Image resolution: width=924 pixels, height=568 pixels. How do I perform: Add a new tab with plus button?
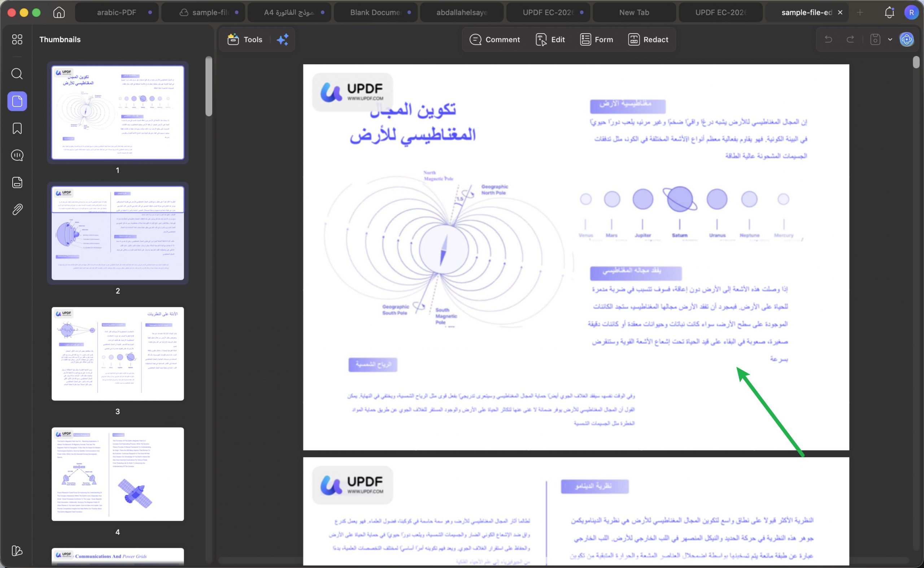pos(860,12)
